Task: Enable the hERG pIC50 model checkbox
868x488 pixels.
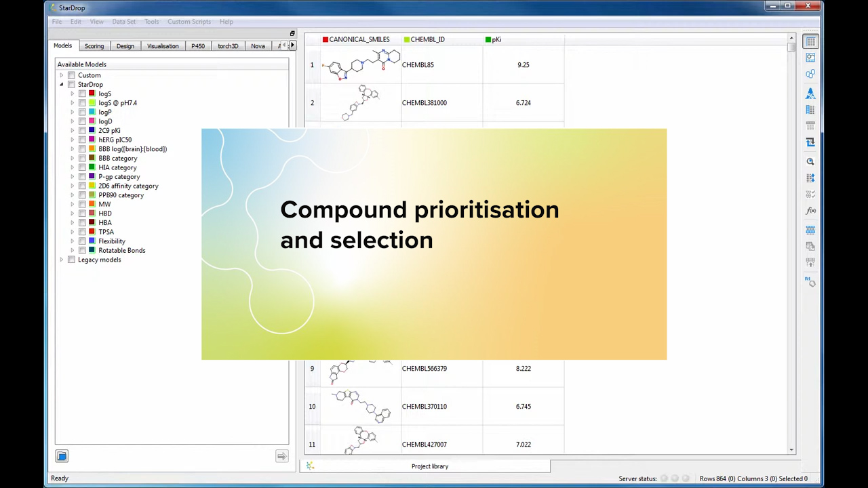Action: (82, 140)
